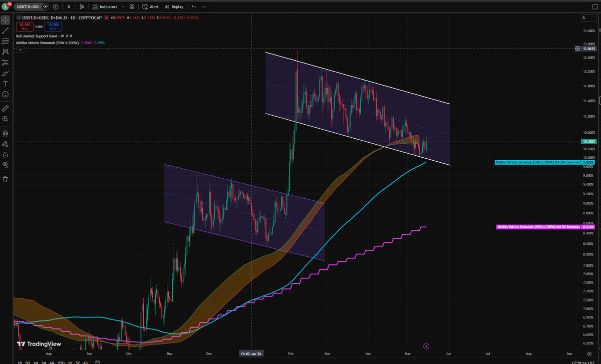This screenshot has height=364, width=601.
Task: Create a new Alert
Action: pos(150,7)
